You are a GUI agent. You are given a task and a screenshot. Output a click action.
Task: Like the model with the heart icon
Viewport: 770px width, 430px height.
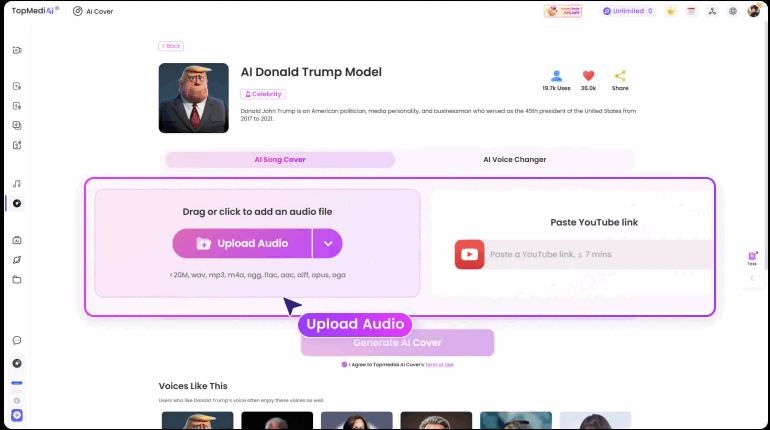588,76
